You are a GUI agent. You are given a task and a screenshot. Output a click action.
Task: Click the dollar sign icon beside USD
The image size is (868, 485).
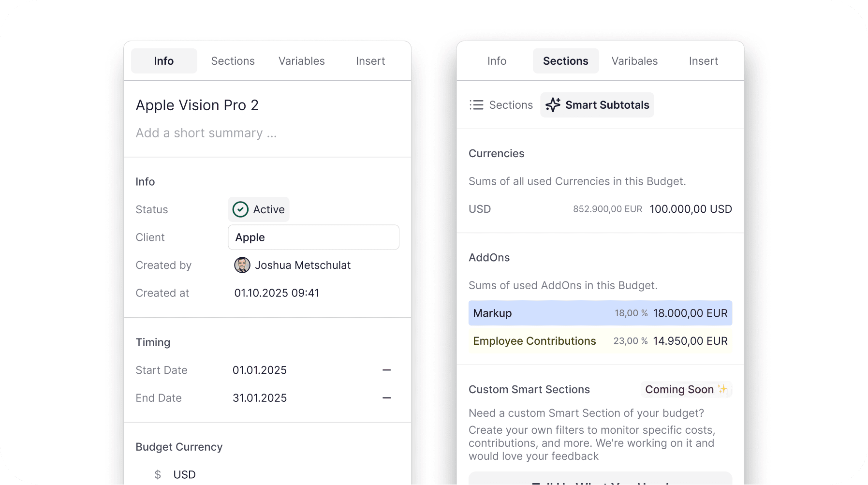pos(158,475)
